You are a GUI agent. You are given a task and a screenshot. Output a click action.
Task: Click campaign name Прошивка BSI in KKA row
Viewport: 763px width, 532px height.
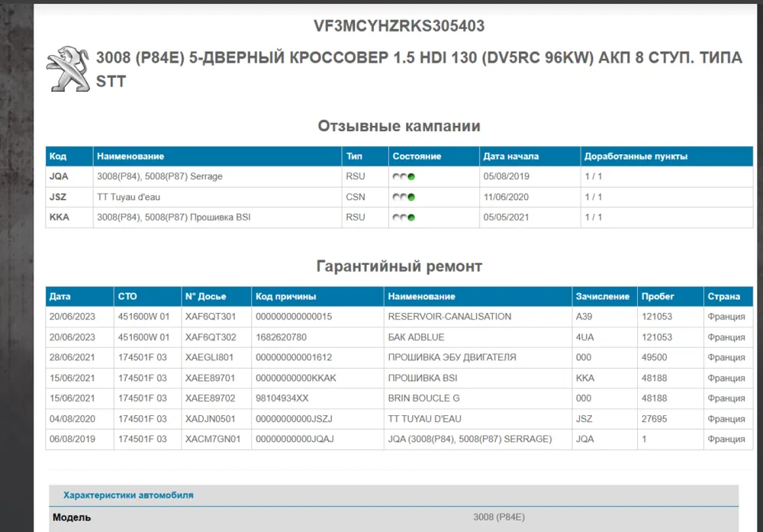pyautogui.click(x=174, y=217)
